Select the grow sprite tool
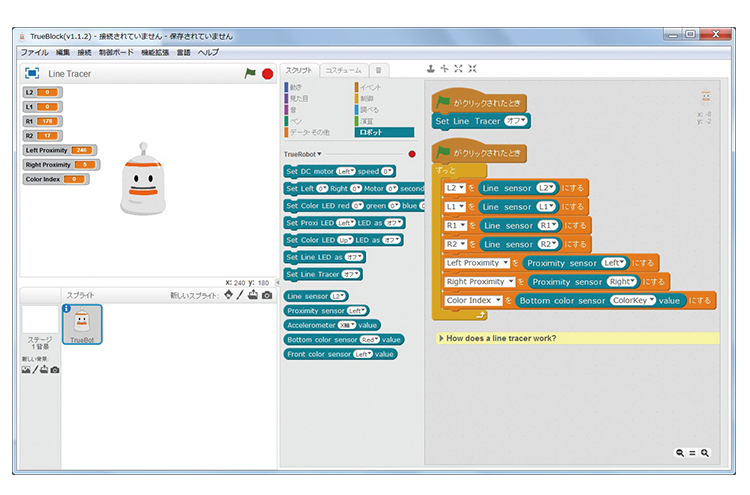This screenshot has height=495, width=750. click(x=458, y=69)
